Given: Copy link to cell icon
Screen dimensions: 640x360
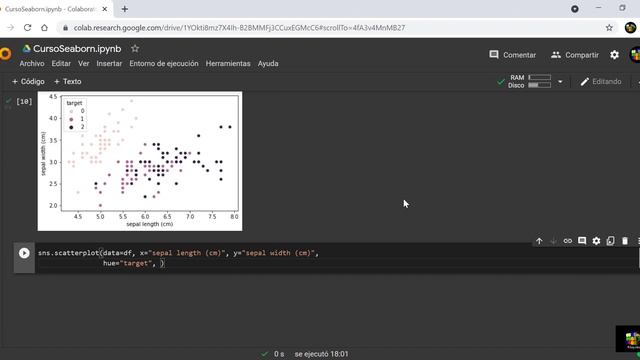Looking at the screenshot, I should pos(568,241).
